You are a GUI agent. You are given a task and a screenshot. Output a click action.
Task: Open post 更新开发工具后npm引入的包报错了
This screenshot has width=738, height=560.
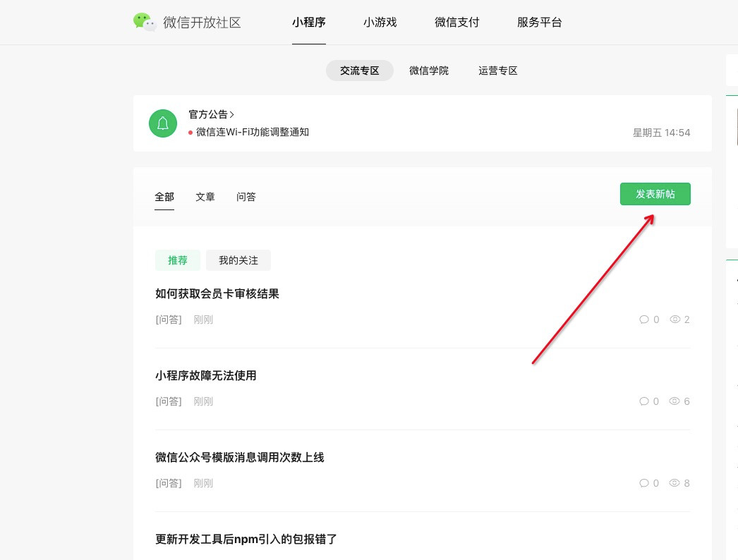246,540
